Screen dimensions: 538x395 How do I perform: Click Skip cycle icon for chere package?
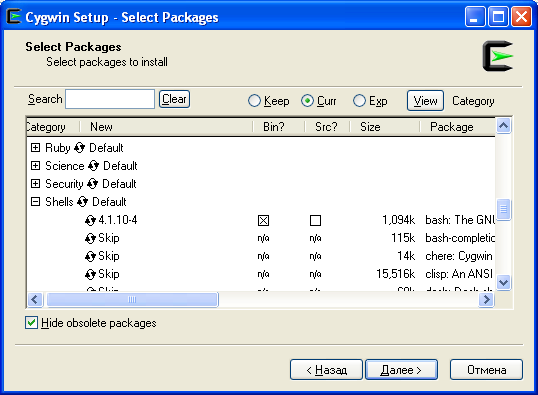point(90,256)
